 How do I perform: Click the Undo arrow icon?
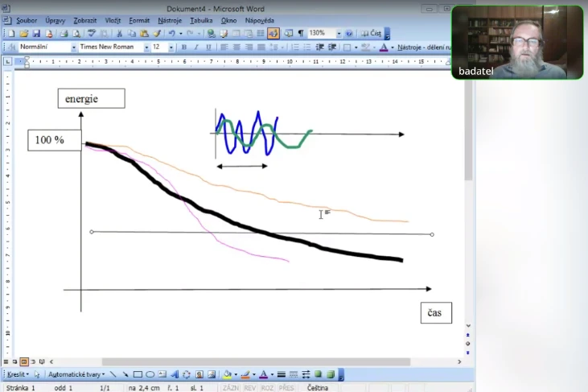171,34
